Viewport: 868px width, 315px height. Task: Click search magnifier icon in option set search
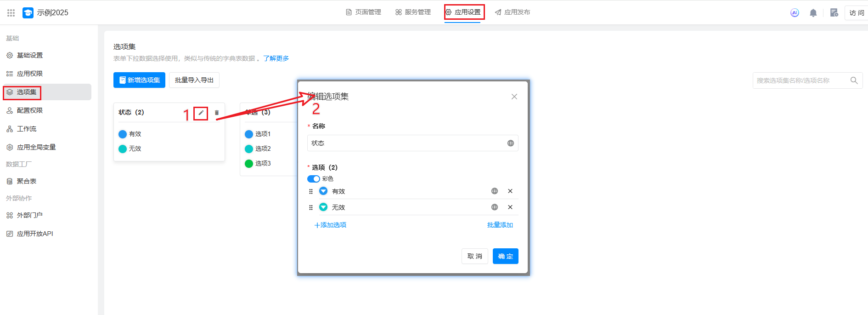854,80
